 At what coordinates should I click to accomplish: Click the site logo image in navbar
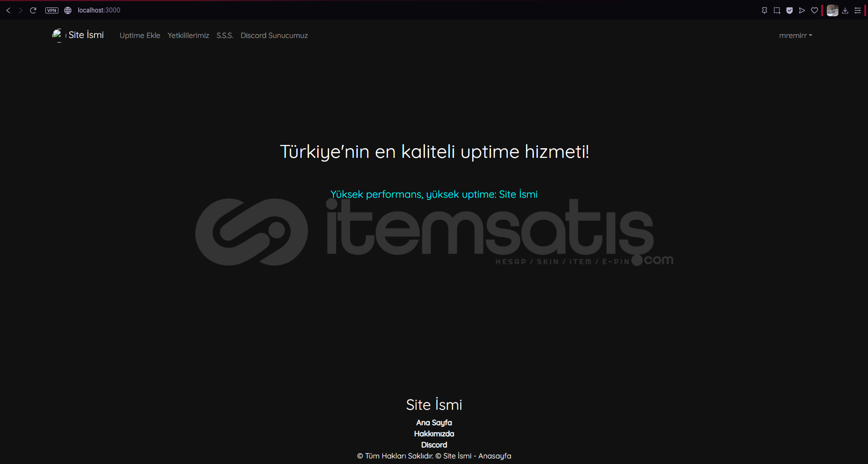[58, 35]
